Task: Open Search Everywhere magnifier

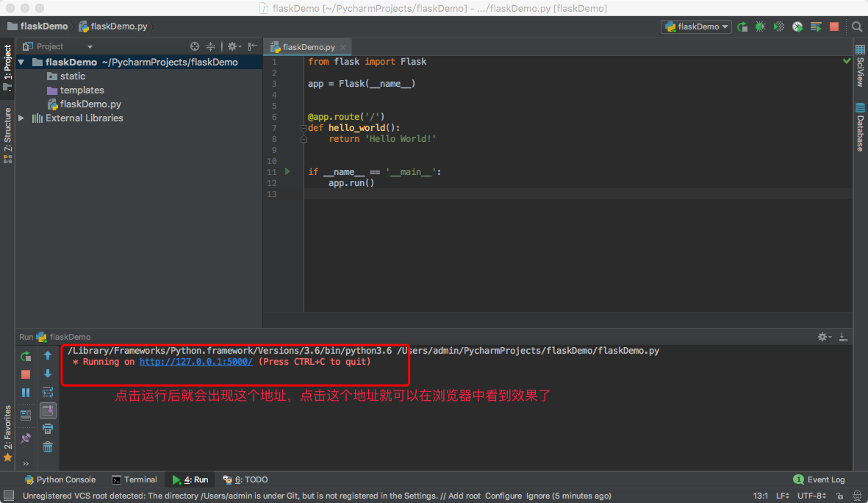Action: click(857, 26)
